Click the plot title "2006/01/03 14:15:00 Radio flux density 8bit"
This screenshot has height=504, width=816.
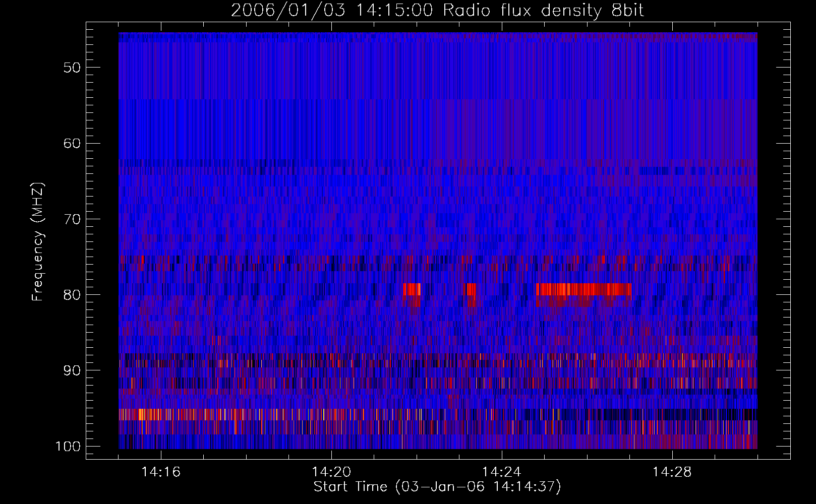pos(437,11)
